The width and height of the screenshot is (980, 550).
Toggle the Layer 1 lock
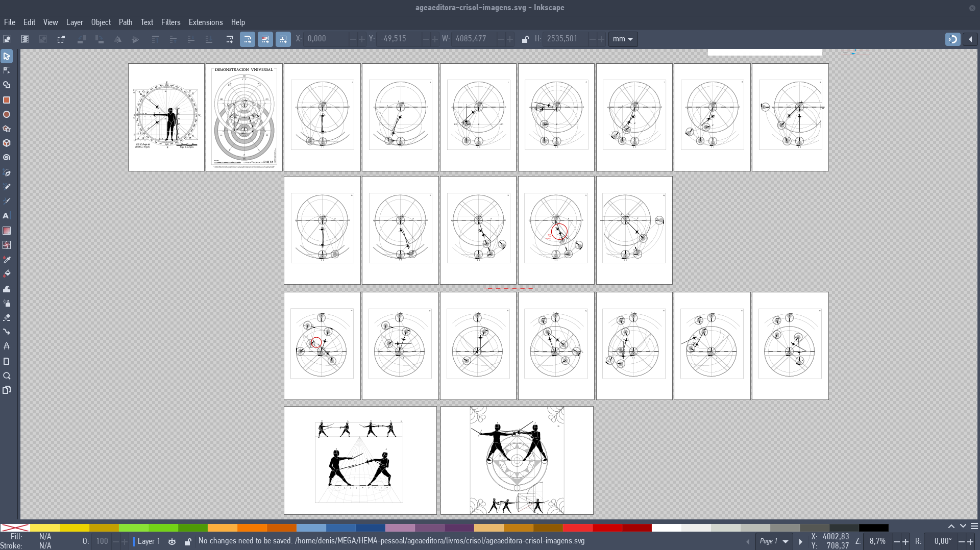(188, 541)
